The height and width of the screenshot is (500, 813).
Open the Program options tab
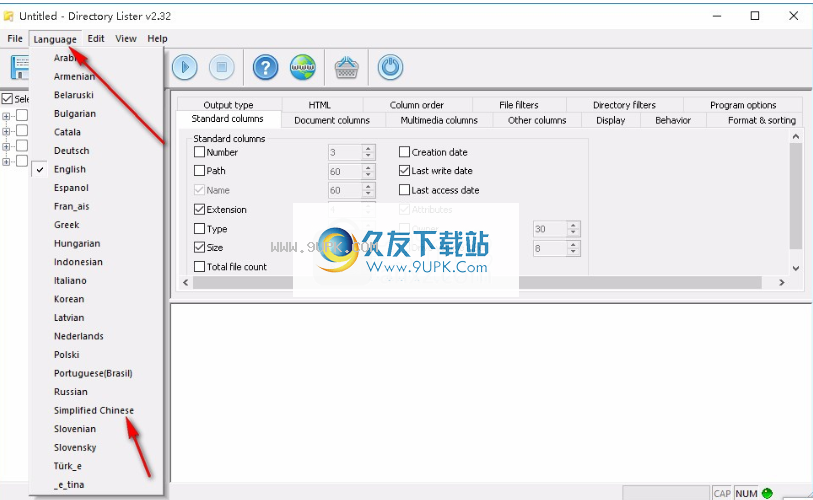point(743,105)
